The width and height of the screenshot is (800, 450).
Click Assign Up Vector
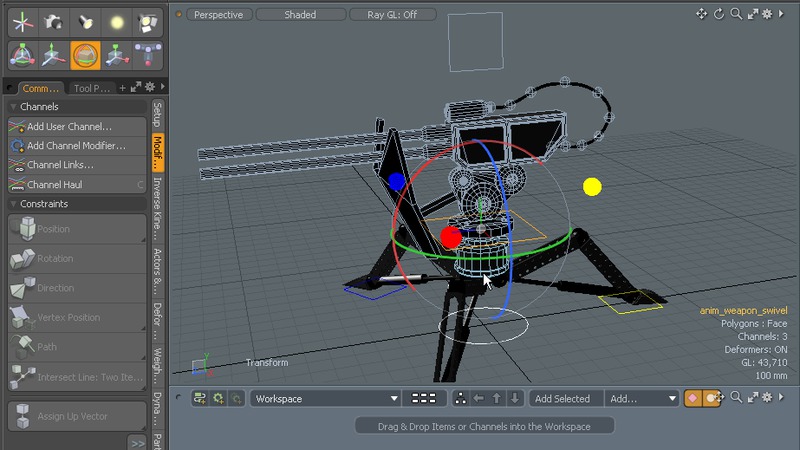click(x=77, y=416)
